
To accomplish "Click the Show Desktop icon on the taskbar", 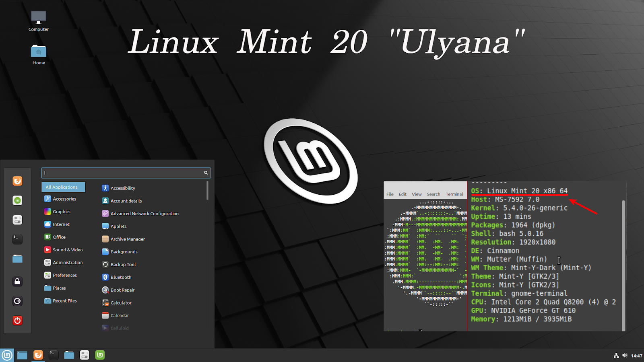I will (x=22, y=355).
